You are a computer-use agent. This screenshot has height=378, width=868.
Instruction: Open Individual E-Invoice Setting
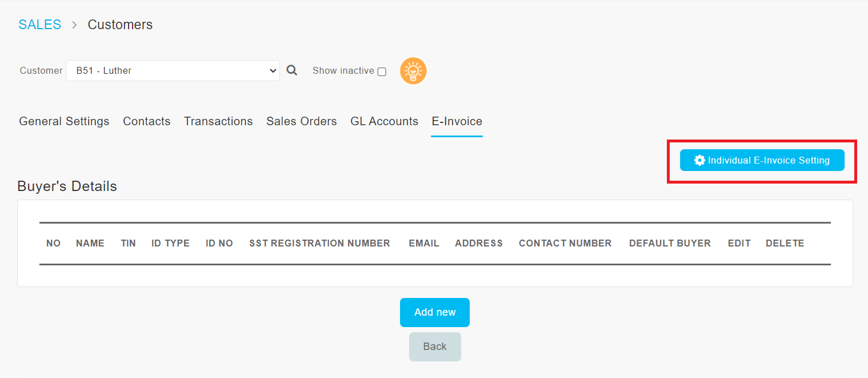[762, 161]
